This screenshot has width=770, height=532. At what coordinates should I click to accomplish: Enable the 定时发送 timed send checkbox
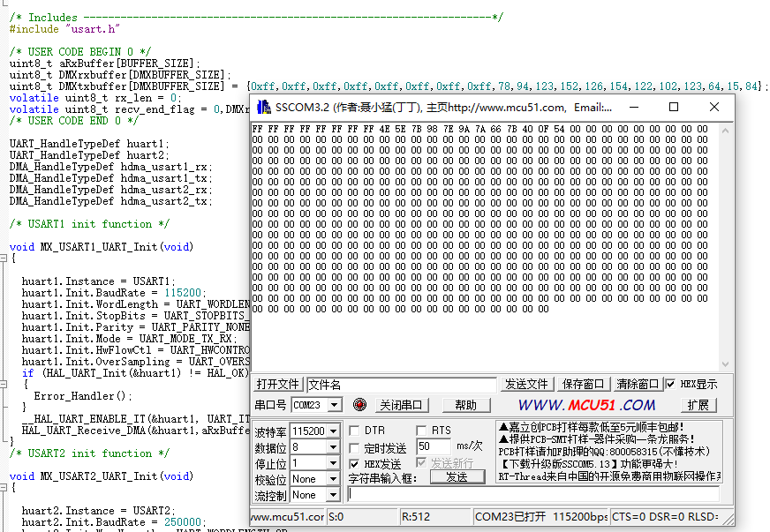[354, 448]
